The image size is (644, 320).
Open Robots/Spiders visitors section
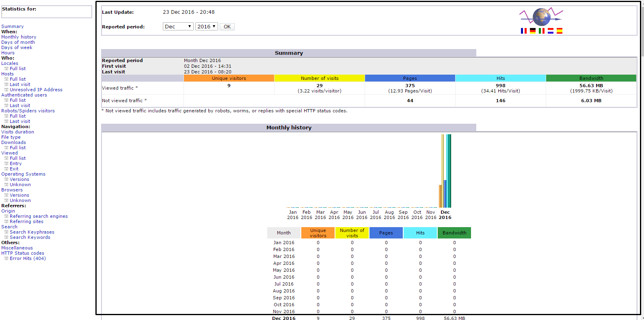point(28,111)
